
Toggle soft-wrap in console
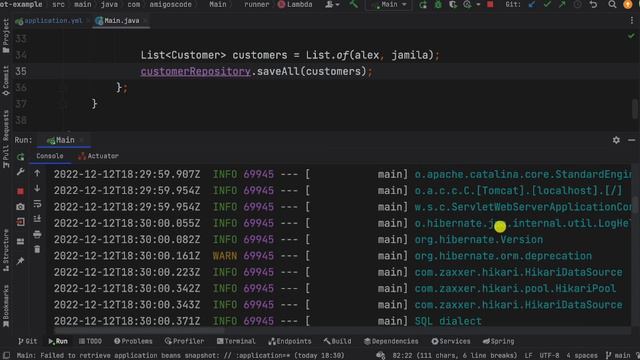pyautogui.click(x=37, y=203)
